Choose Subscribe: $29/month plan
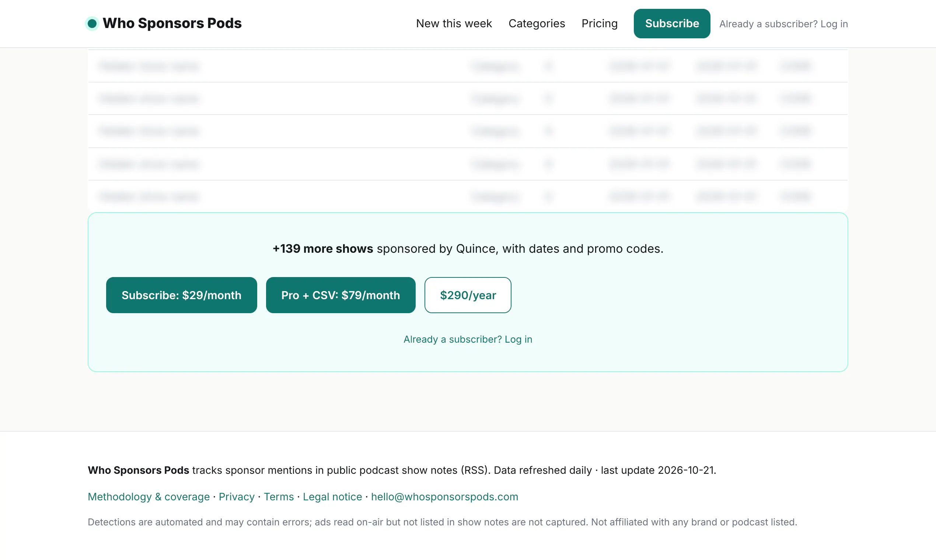The height and width of the screenshot is (560, 936). click(x=182, y=295)
